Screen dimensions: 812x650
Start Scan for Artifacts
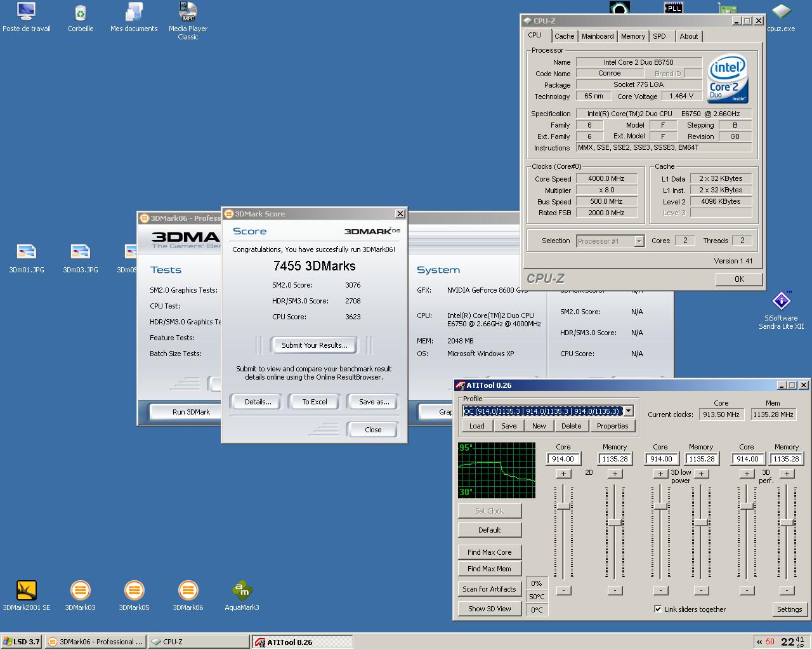click(489, 589)
